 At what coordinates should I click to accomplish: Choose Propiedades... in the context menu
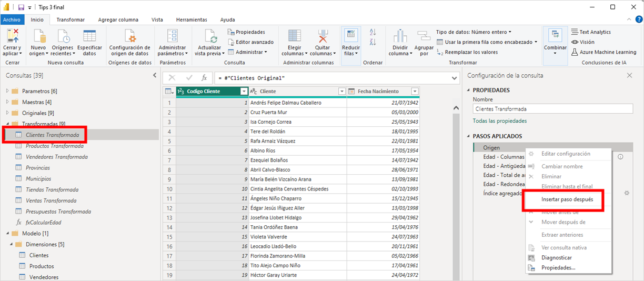pyautogui.click(x=558, y=268)
